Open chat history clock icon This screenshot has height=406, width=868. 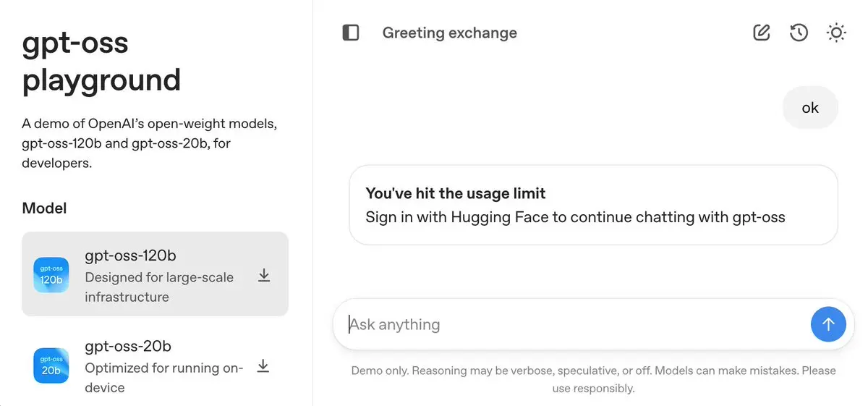[x=799, y=33]
